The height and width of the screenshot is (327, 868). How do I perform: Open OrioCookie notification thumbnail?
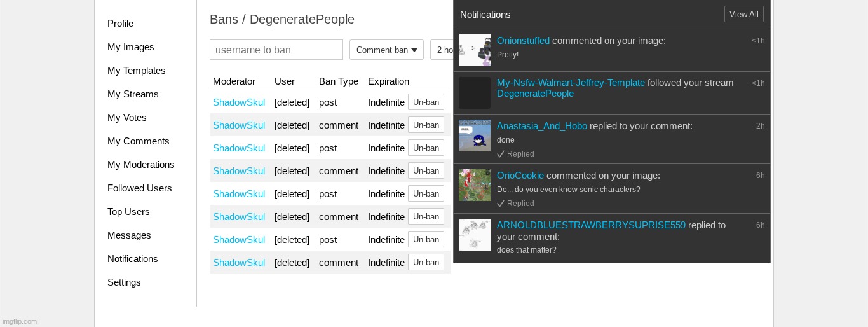pos(475,185)
